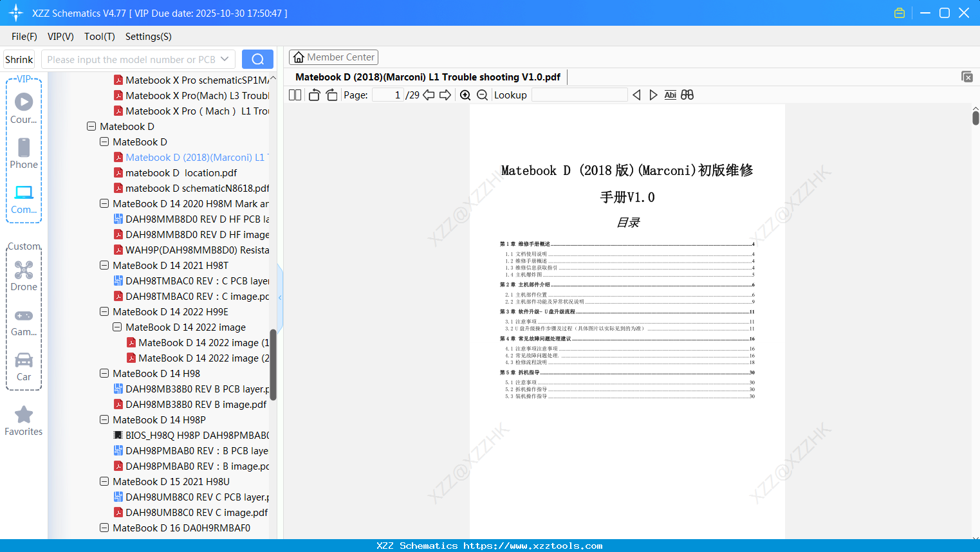This screenshot has width=980, height=552.
Task: Open DAH98TMBAC0 REV : C image.pdf
Action: tap(197, 297)
